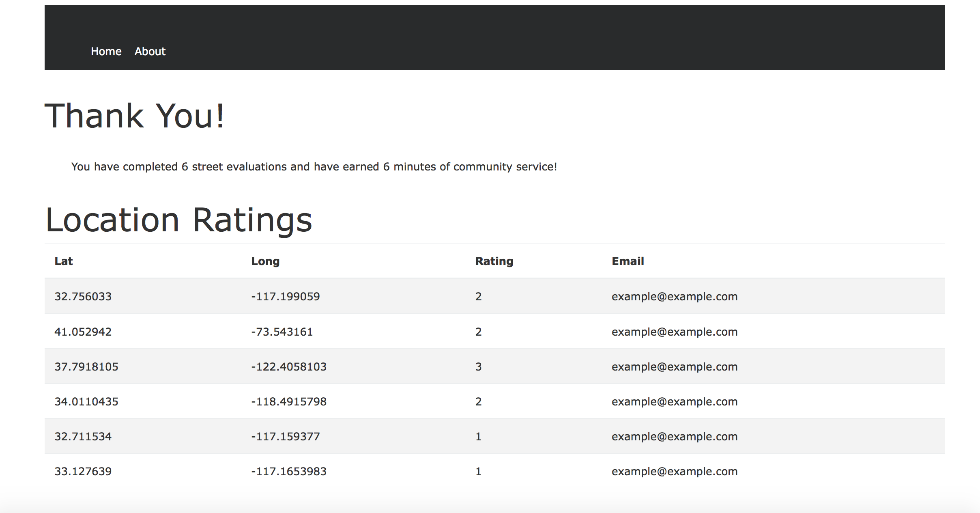Click the Location Ratings heading
This screenshot has width=980, height=513.
coord(178,220)
